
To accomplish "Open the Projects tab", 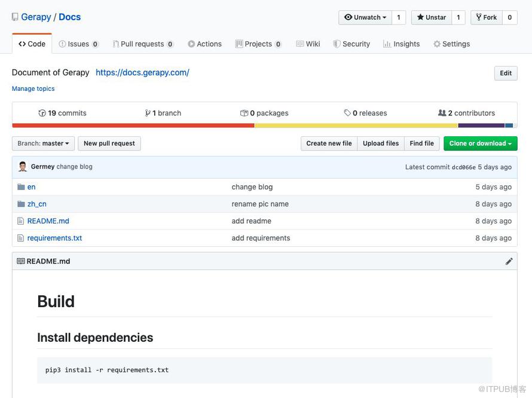I will pyautogui.click(x=258, y=44).
